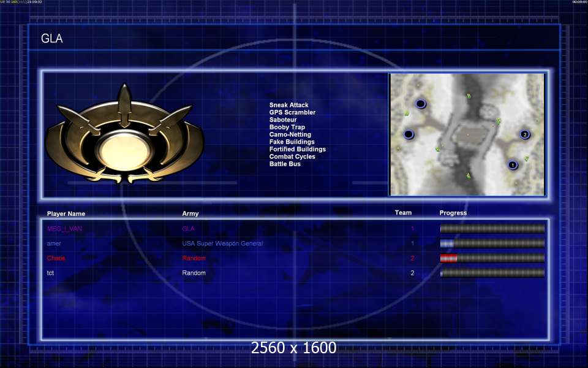Open the snowy map preview thumbnail

(x=467, y=134)
